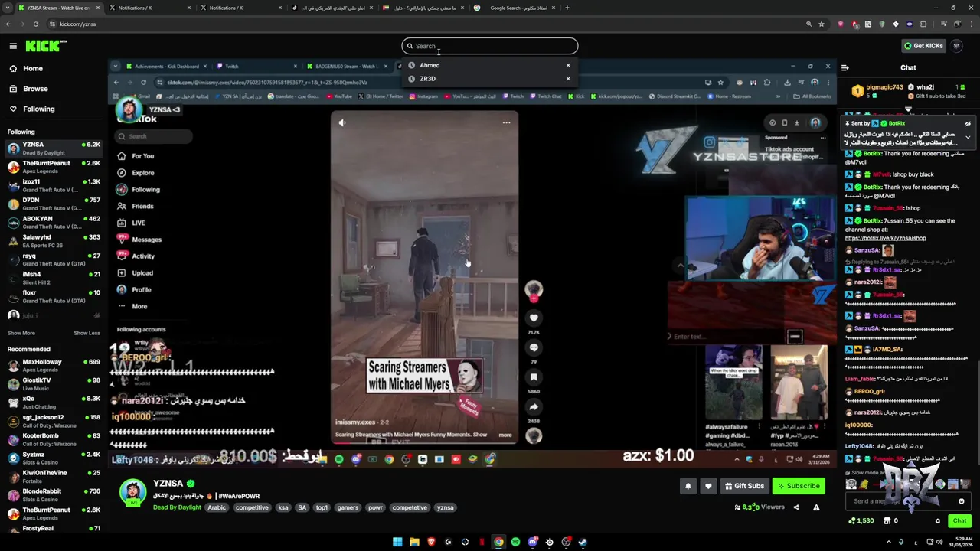Open xQc in Recommended list
980x551 pixels.
54,402
